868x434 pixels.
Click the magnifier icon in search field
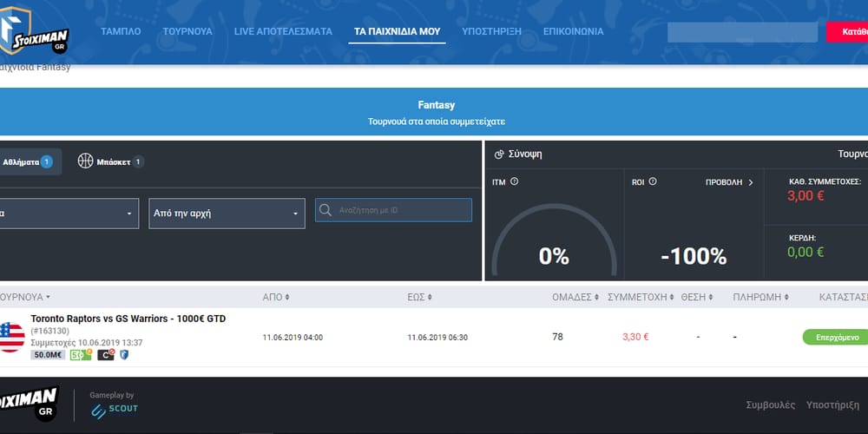tap(325, 210)
